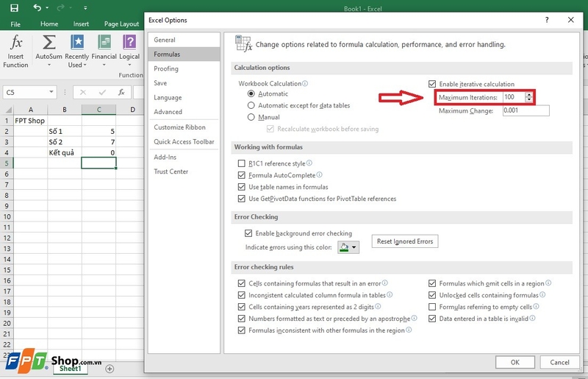Click the AutoSum sigma icon
This screenshot has height=379, width=588.
pos(49,42)
